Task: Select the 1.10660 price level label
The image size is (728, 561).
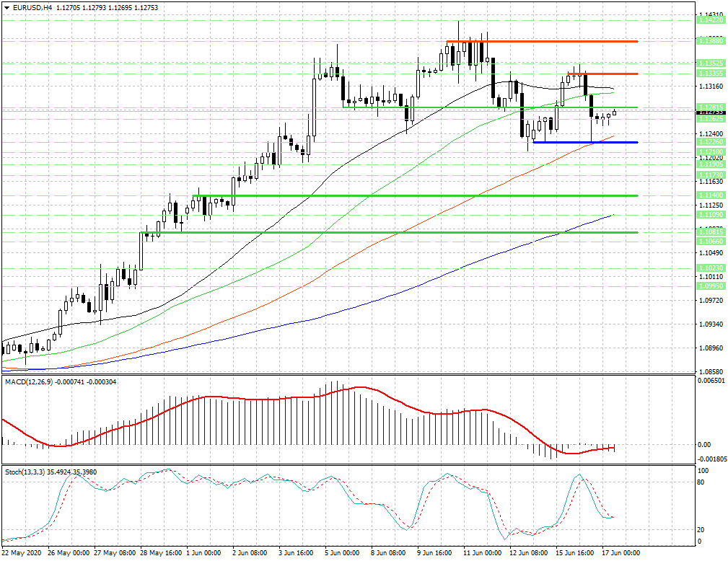Action: coord(711,242)
